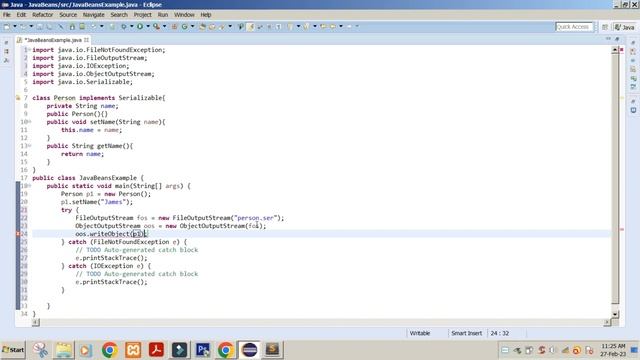Open XAMPP from the taskbar

pyautogui.click(x=133, y=350)
